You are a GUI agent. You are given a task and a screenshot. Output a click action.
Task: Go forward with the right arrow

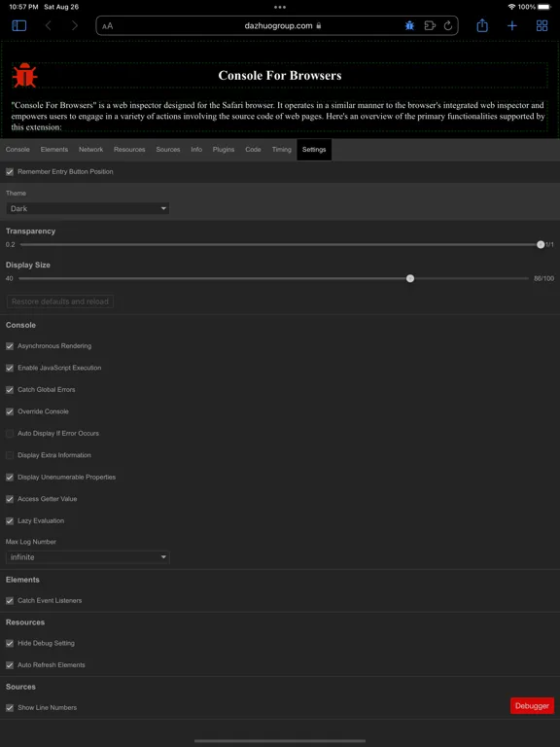click(x=75, y=25)
